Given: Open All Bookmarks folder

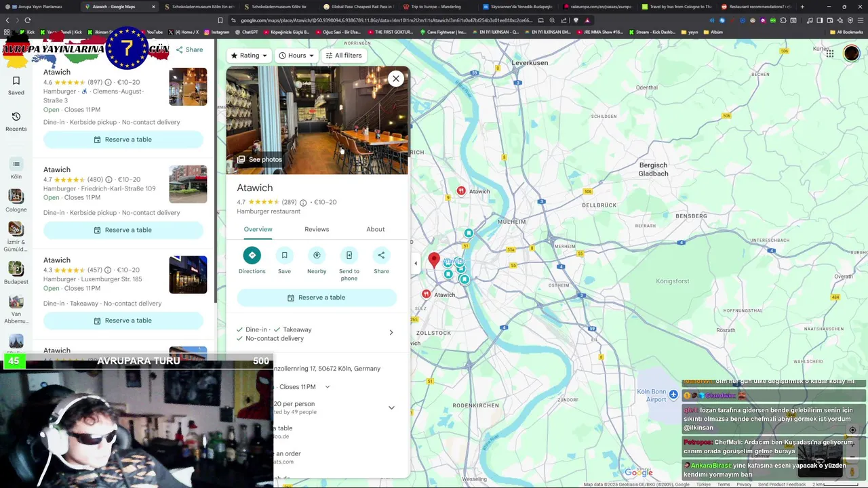Looking at the screenshot, I should tap(846, 32).
